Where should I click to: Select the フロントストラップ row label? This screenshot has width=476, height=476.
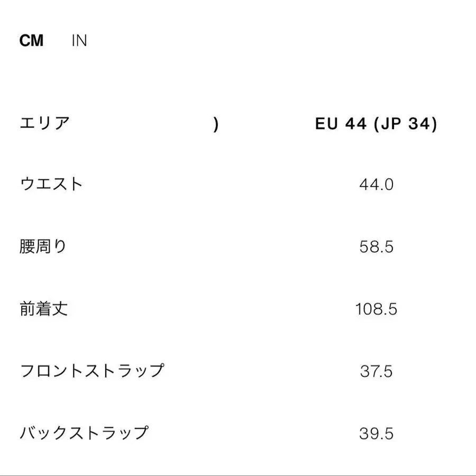[92, 371]
